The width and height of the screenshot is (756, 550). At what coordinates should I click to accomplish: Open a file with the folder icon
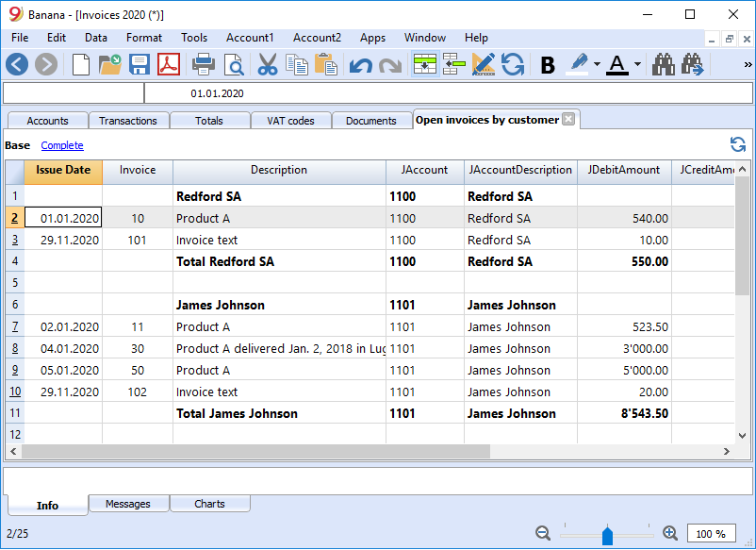pos(109,64)
